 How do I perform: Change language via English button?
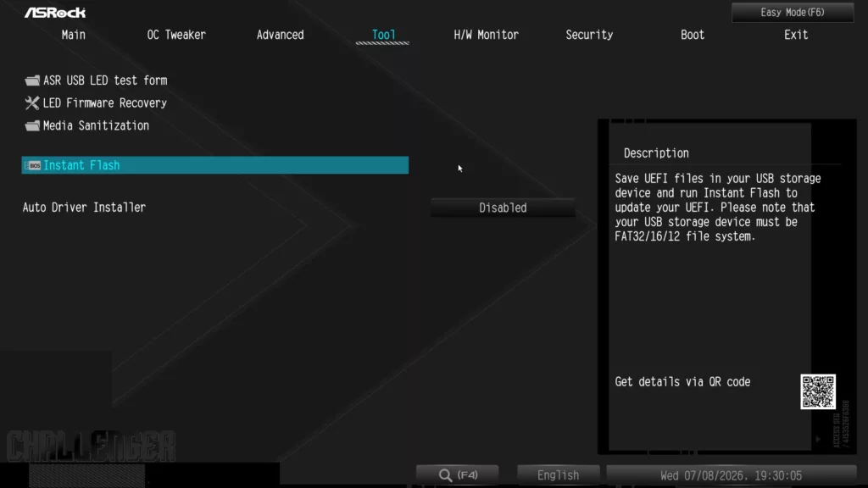[x=558, y=474]
